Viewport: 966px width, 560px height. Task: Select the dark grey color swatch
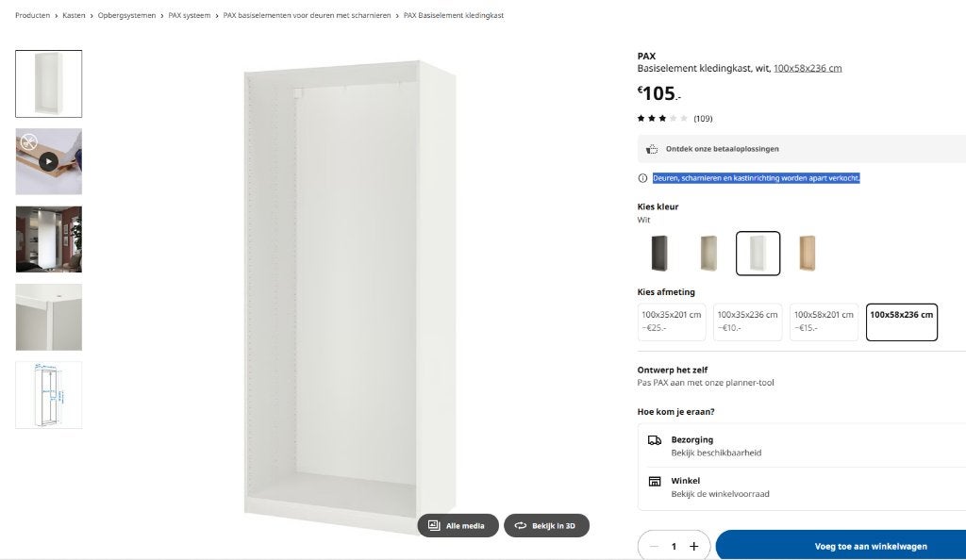tap(659, 253)
